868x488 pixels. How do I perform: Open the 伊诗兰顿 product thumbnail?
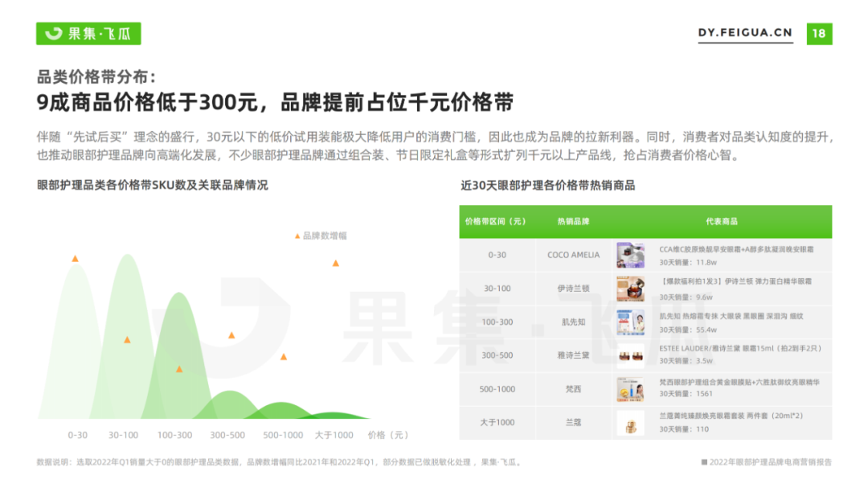click(631, 289)
